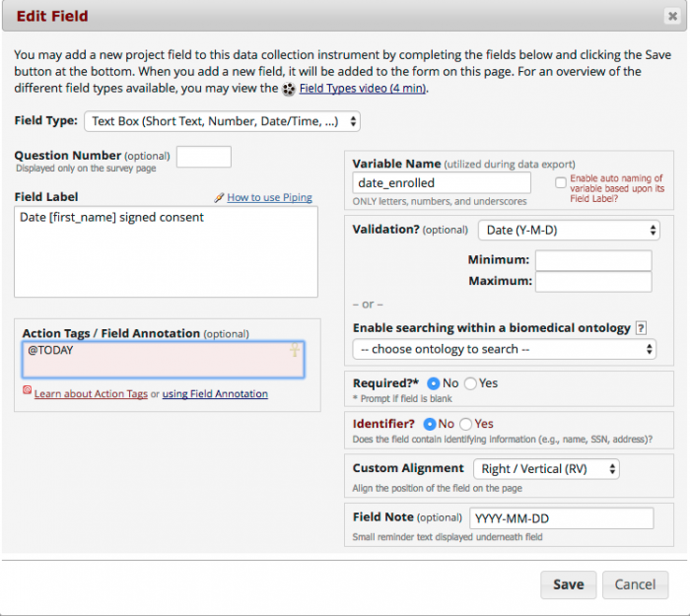Image resolution: width=690 pixels, height=616 pixels.
Task: Click the Cancel button
Action: click(x=634, y=584)
